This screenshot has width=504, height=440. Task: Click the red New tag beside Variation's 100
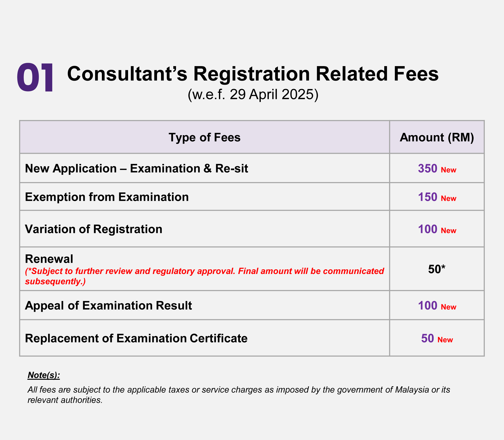(x=448, y=230)
